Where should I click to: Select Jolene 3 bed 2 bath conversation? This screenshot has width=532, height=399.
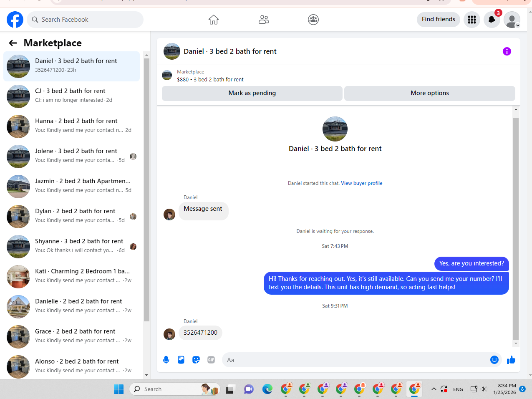71,157
